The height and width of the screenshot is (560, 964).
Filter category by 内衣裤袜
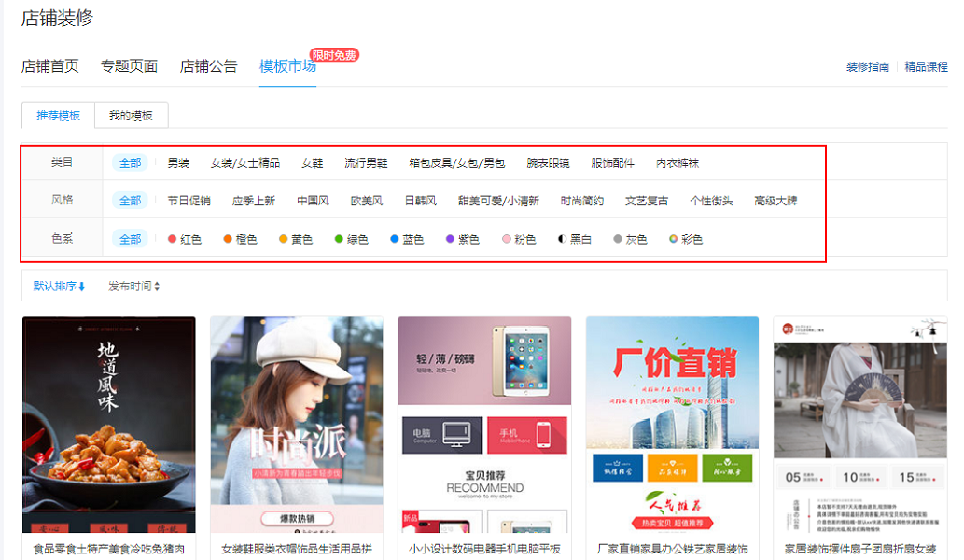(678, 163)
